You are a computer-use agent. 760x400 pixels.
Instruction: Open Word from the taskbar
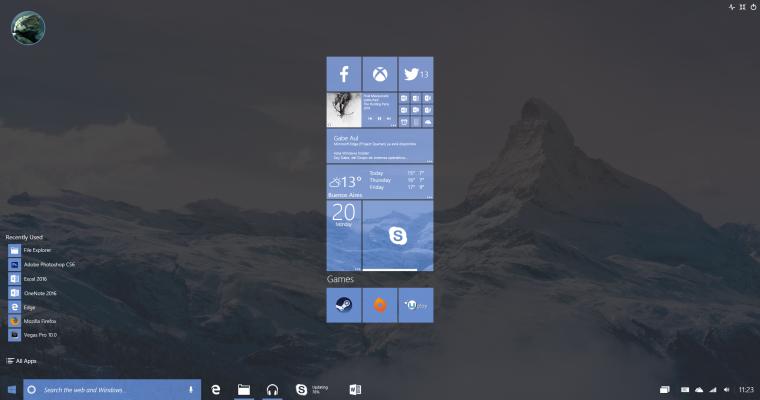coord(355,390)
